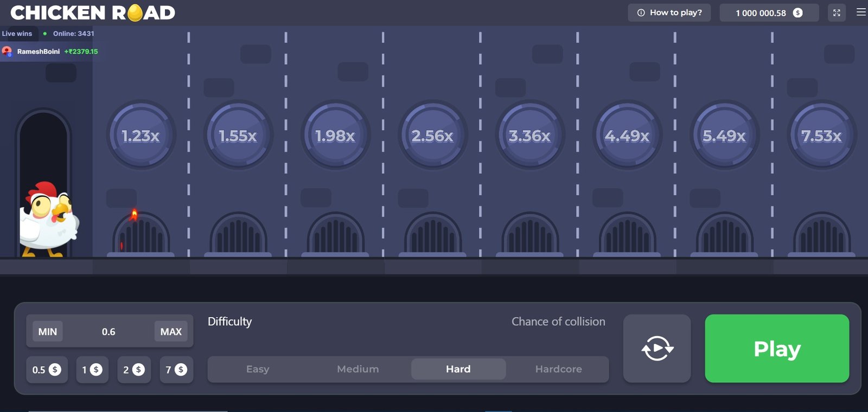Select Easy difficulty
Viewport: 868px width, 412px height.
click(258, 369)
